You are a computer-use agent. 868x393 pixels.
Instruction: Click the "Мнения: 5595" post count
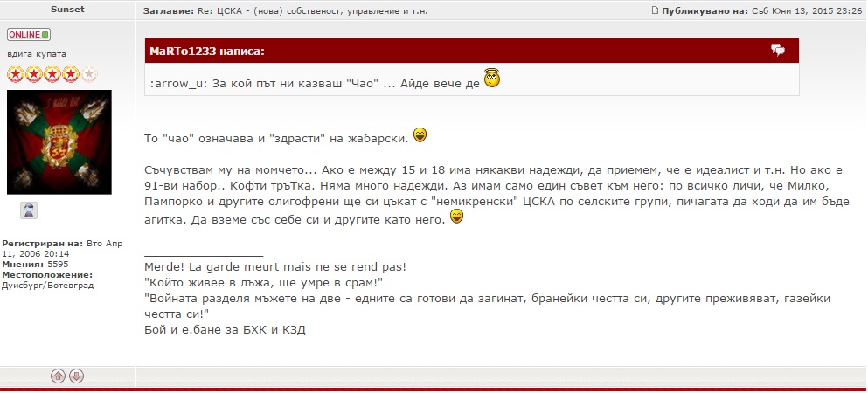pyautogui.click(x=35, y=264)
